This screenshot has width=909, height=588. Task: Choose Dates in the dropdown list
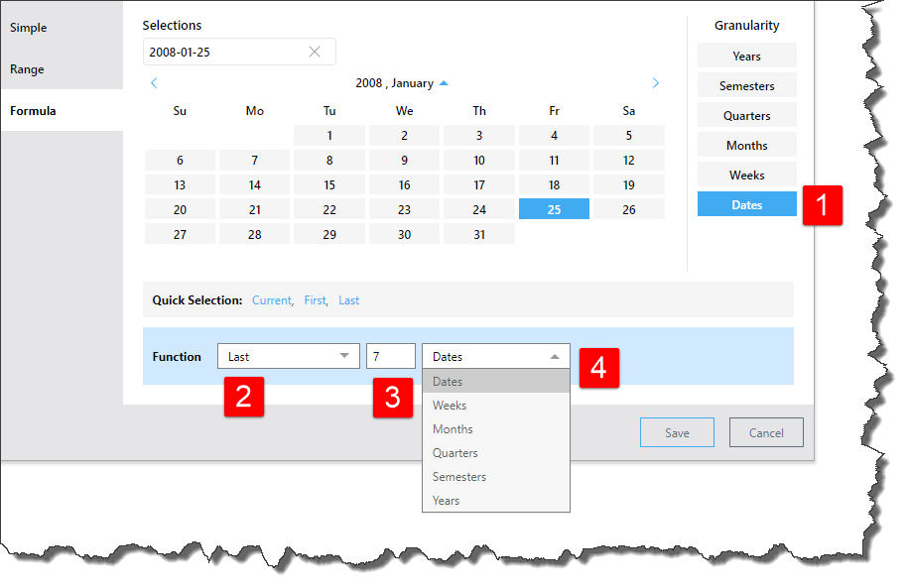coord(495,381)
